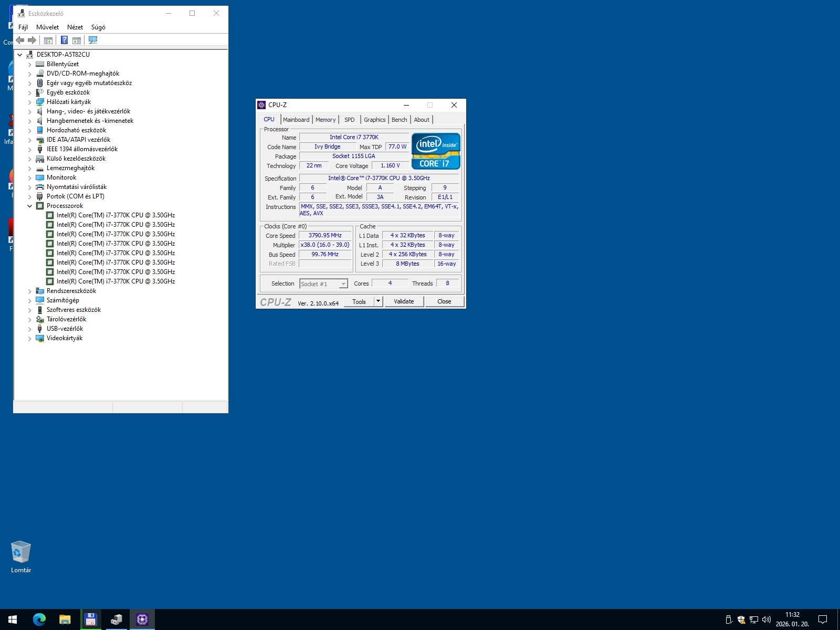This screenshot has height=630, width=840.
Task: Open Windows Security from the tray shield icon
Action: coord(741,619)
